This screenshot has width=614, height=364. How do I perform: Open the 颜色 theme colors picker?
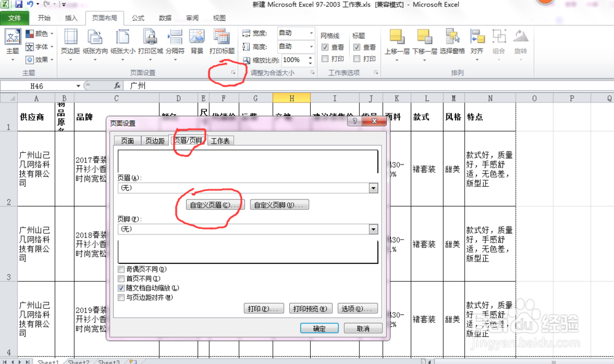click(x=39, y=33)
